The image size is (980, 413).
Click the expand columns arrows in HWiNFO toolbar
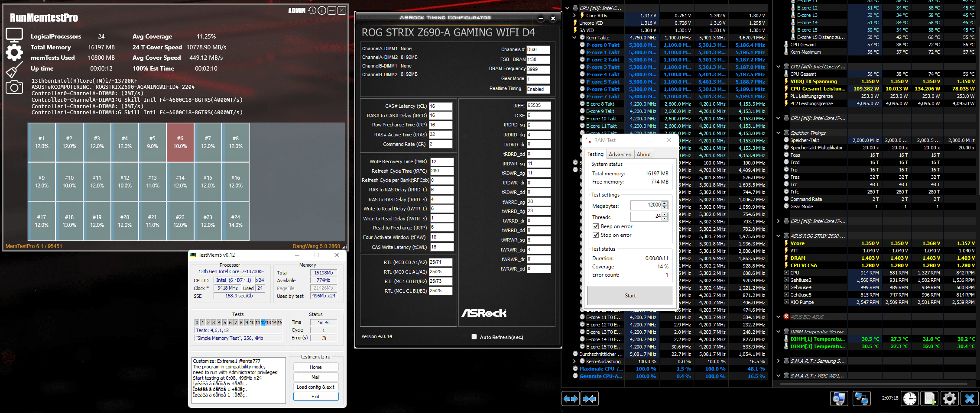(x=571, y=399)
